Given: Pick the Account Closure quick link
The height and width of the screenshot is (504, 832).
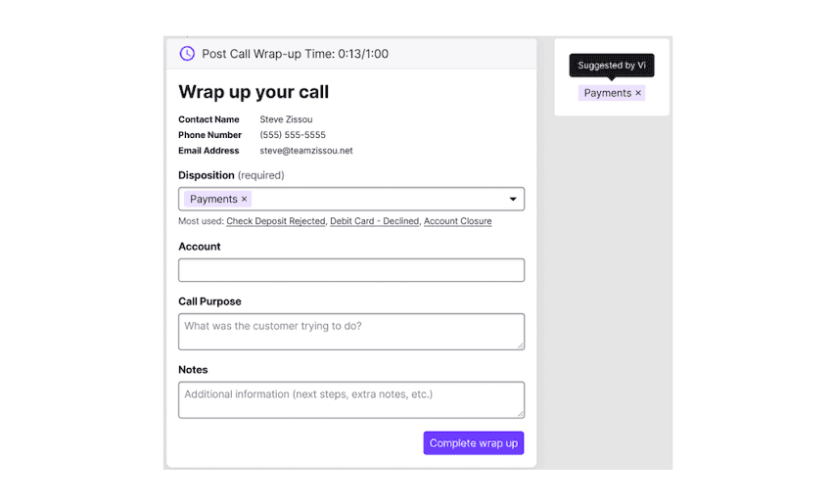Looking at the screenshot, I should point(458,222).
